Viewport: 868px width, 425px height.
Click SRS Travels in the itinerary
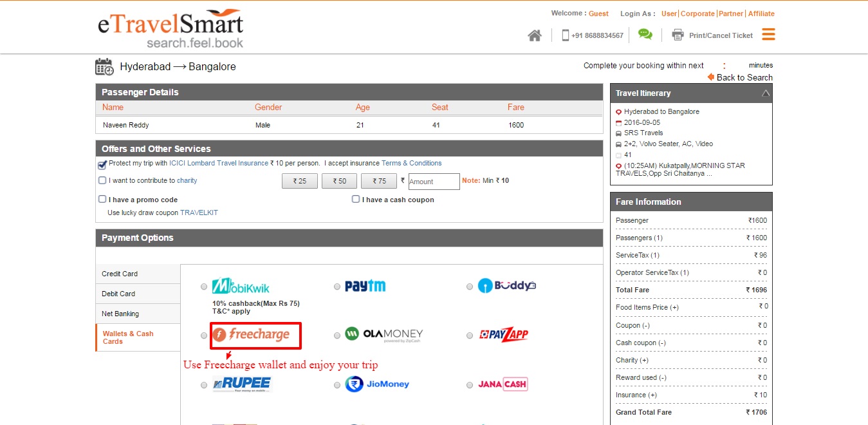(x=643, y=133)
